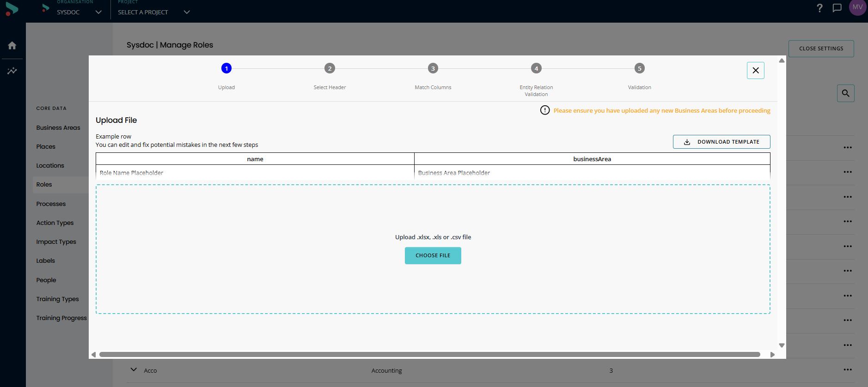
Task: Open Action Types in sidebar
Action: click(x=55, y=223)
